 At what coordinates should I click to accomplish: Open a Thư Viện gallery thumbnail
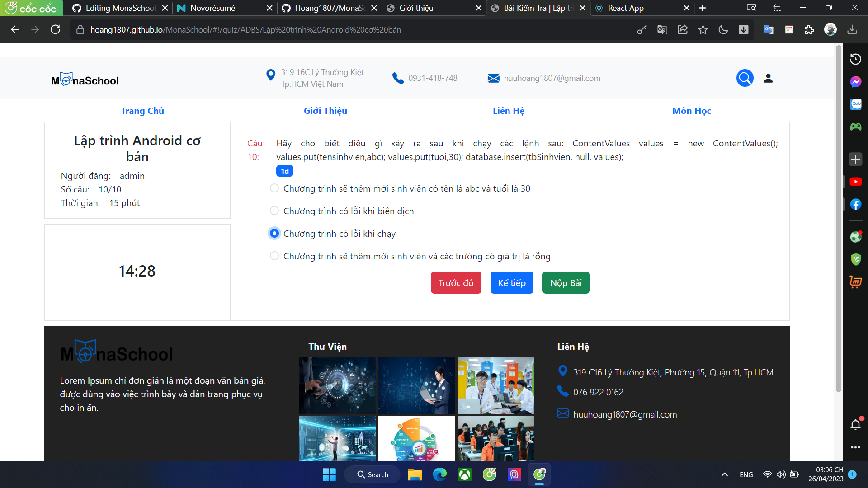(337, 385)
